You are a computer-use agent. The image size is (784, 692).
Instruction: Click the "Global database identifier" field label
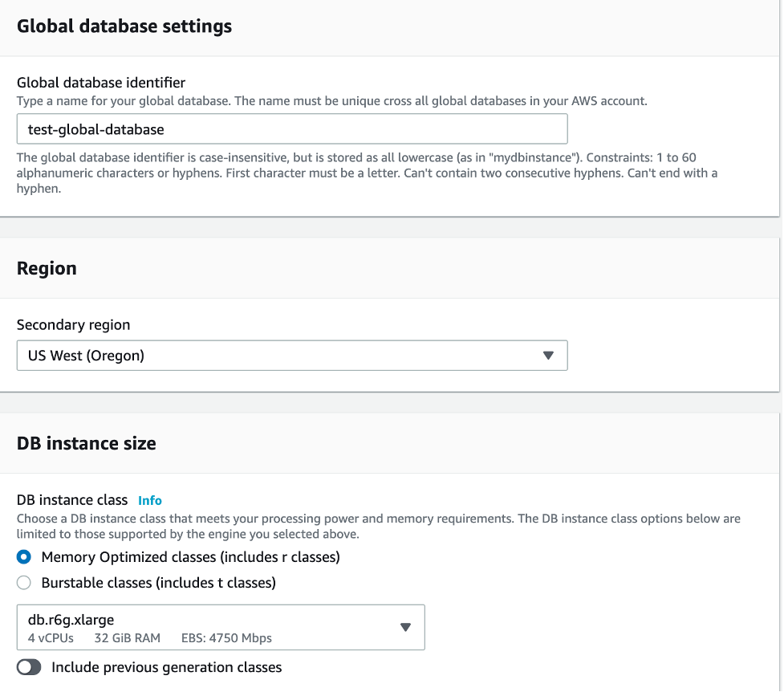(x=101, y=83)
